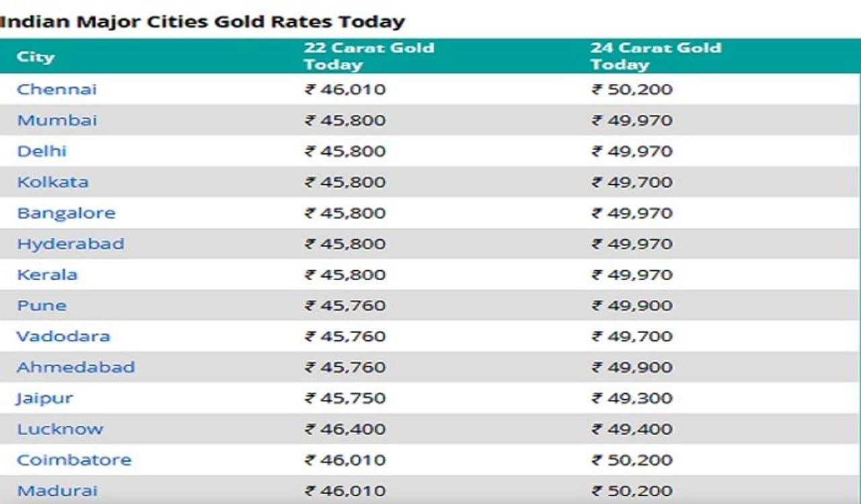Open the Delhi city link
The width and height of the screenshot is (861, 504).
[42, 151]
